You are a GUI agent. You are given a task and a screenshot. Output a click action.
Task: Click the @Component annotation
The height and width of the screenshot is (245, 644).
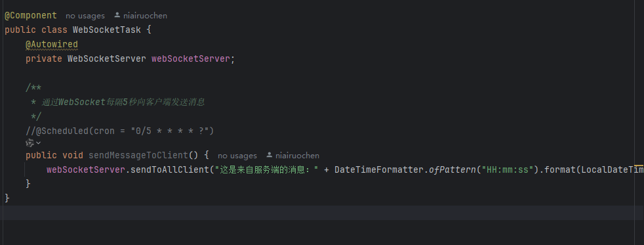(x=31, y=16)
